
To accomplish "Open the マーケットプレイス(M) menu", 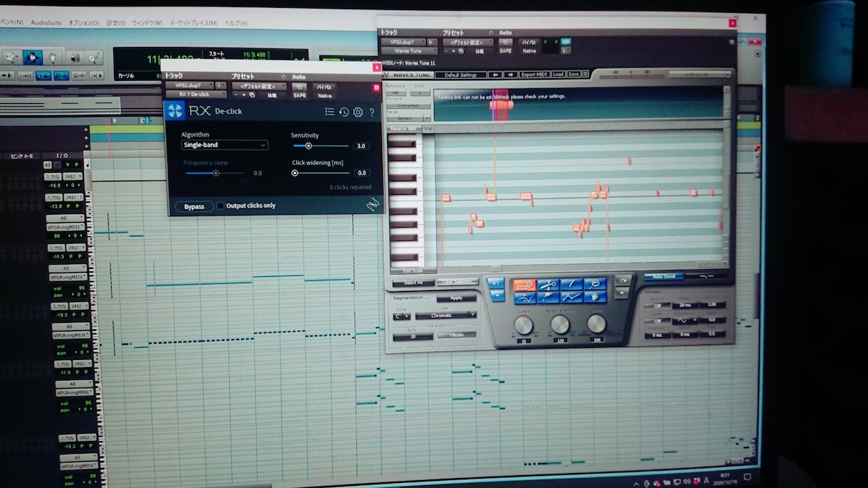I will coord(194,23).
